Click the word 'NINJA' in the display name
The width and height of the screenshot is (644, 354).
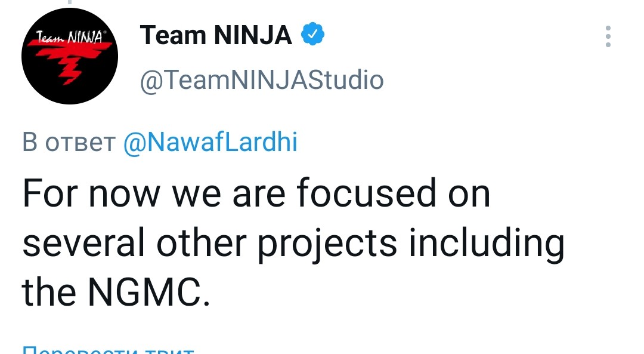(253, 35)
